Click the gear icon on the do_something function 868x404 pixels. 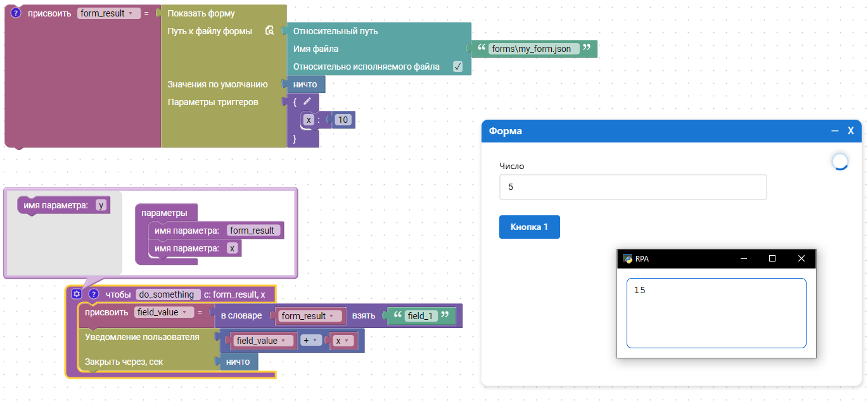click(x=77, y=294)
